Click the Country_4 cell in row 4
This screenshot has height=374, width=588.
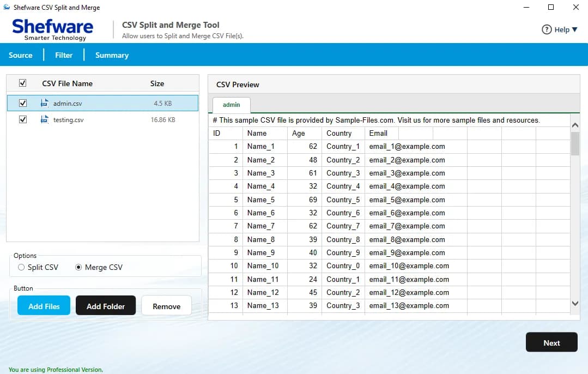(x=343, y=186)
